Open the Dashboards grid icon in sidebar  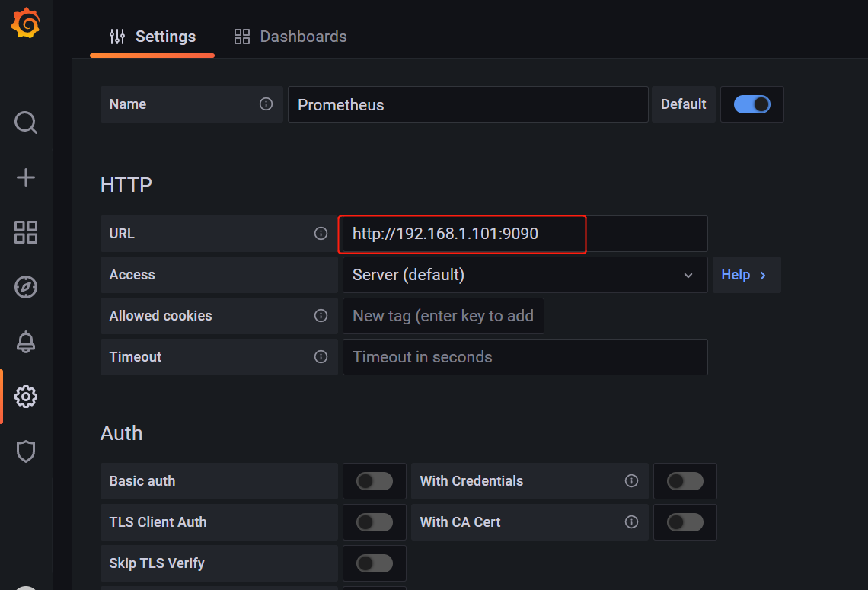[x=25, y=232]
